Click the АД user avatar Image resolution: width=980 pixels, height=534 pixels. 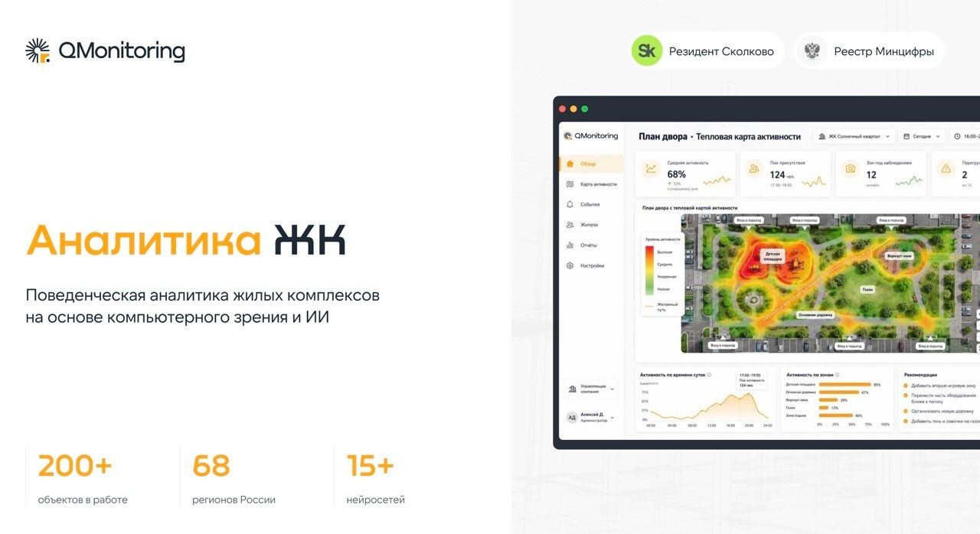coord(572,418)
